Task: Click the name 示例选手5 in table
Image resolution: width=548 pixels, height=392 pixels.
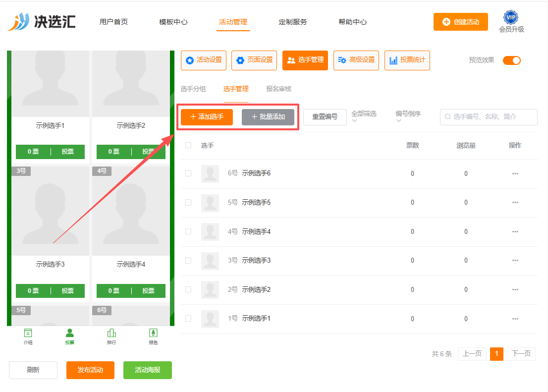Action: (x=256, y=203)
